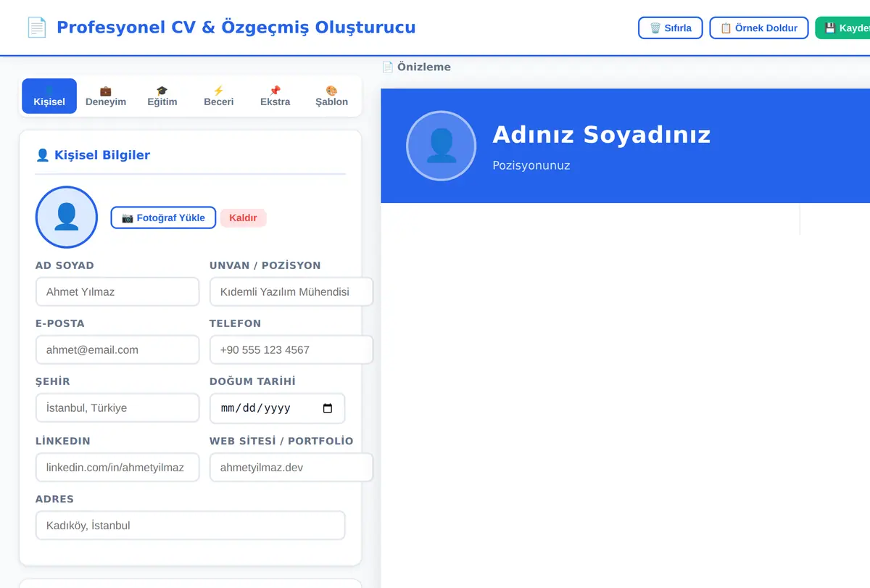Click the Kişisel Bilgiler heading

tap(102, 154)
